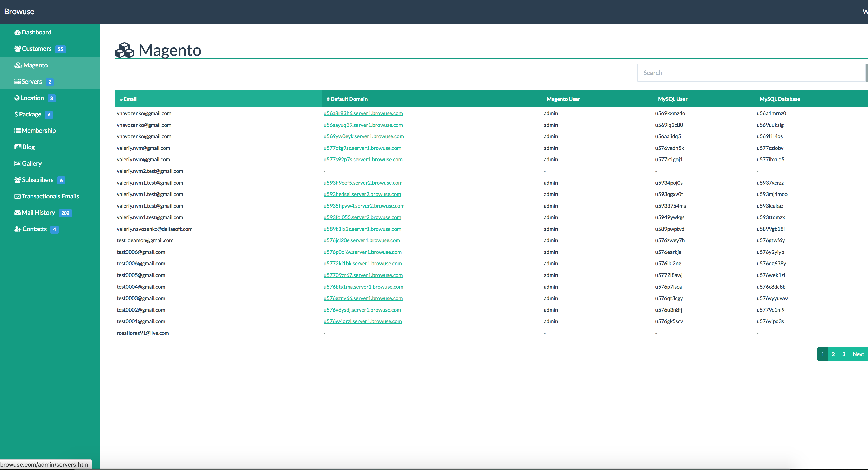Select email valeriy.nvm2.test@gmail.com
Image resolution: width=868 pixels, height=470 pixels.
pyautogui.click(x=150, y=171)
